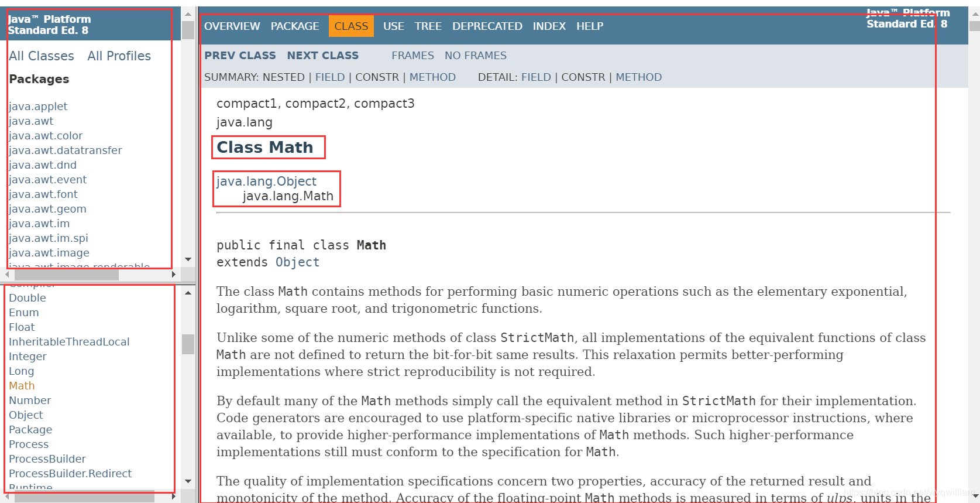This screenshot has height=503, width=980.
Task: Switch to FRAMES view
Action: (412, 56)
